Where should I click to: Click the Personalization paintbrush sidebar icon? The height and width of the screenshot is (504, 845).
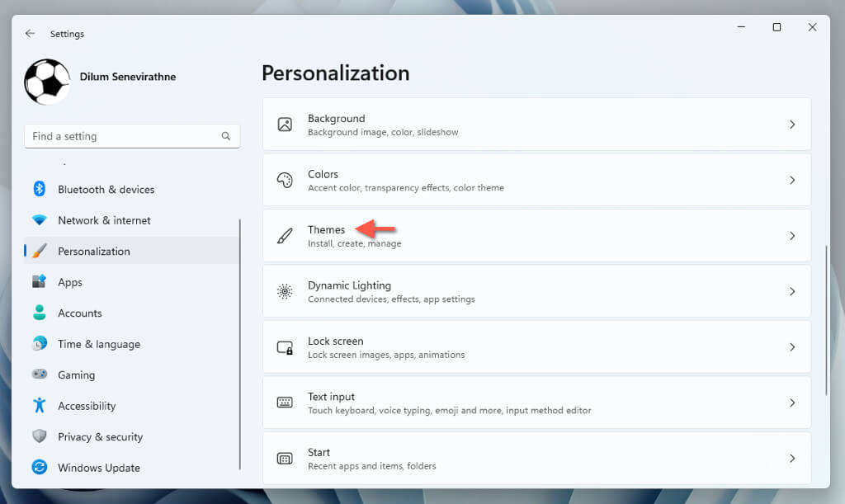[40, 251]
